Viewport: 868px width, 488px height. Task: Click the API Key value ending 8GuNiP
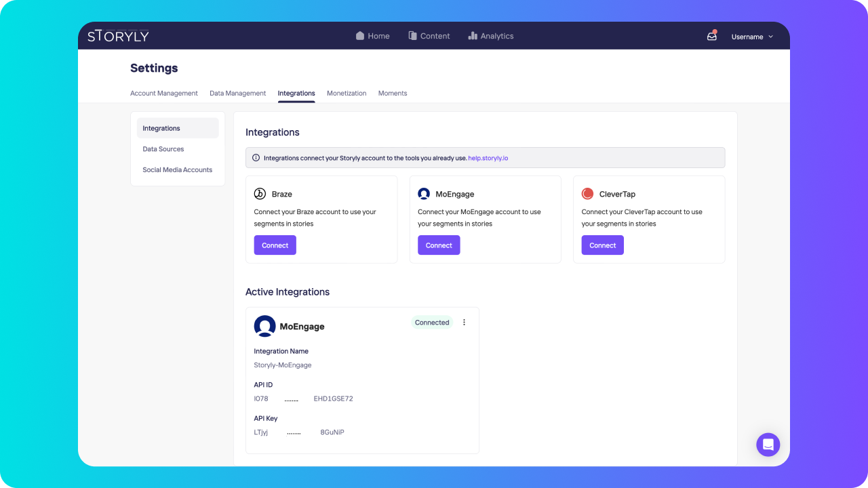tap(299, 432)
